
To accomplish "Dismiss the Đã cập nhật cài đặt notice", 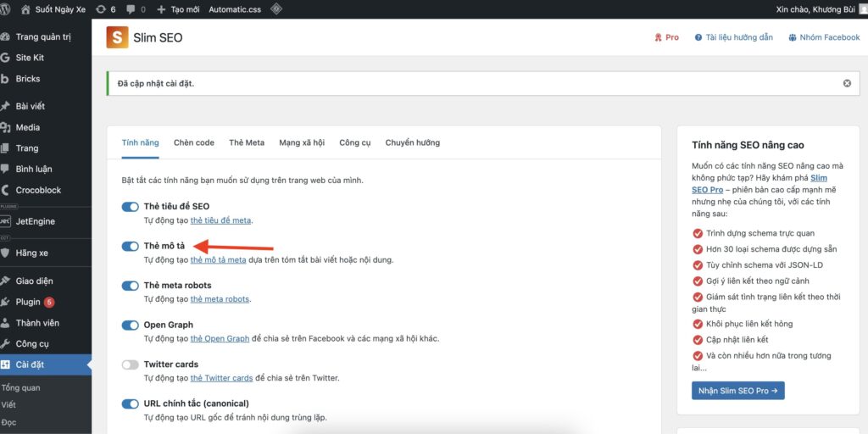I will pos(847,84).
